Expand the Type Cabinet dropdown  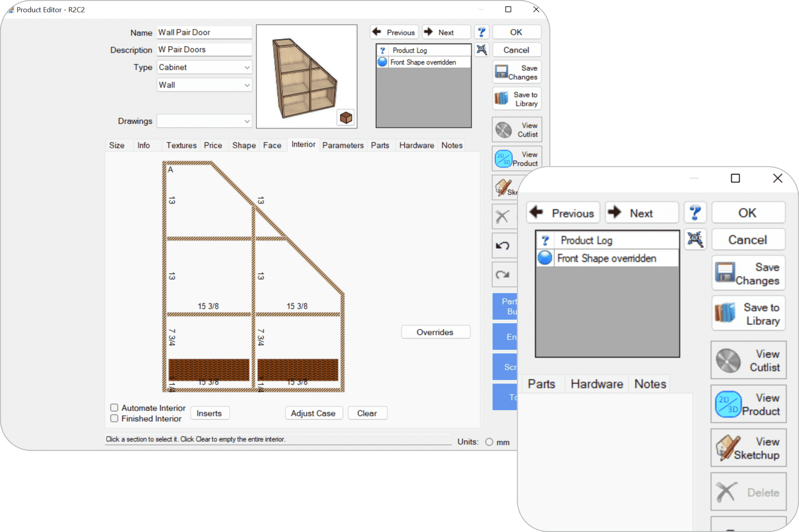(x=247, y=68)
